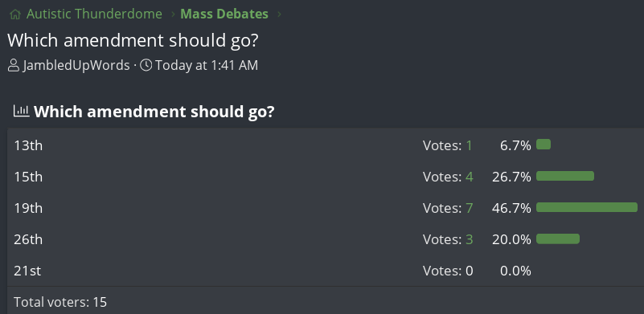Screen dimensions: 644x314
Task: Open the 3 votes on 26th
Action: 470,239
